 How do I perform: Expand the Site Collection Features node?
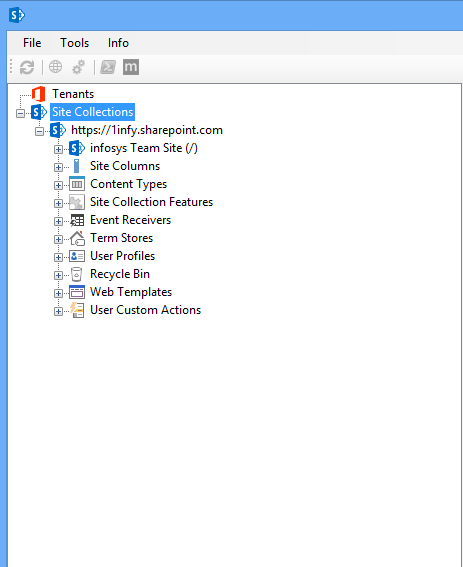coord(58,204)
